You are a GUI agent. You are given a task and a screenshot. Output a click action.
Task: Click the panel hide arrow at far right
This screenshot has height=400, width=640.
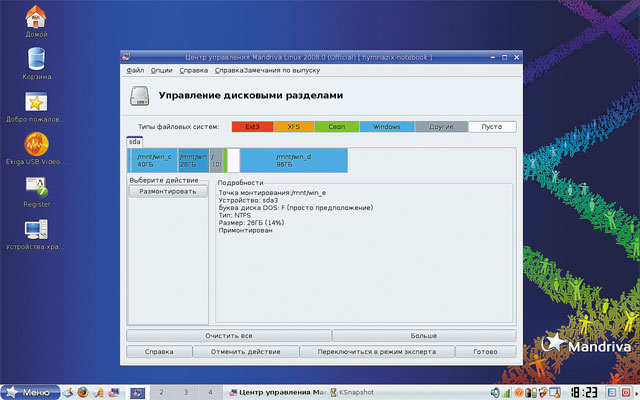click(636, 393)
